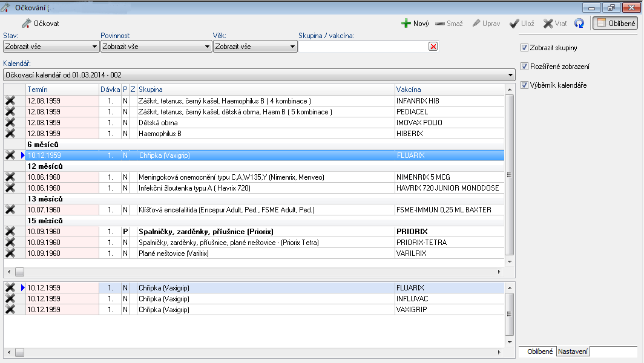Switch to the Nastavení bottom tab
Image resolution: width=644 pixels, height=363 pixels.
coord(573,352)
